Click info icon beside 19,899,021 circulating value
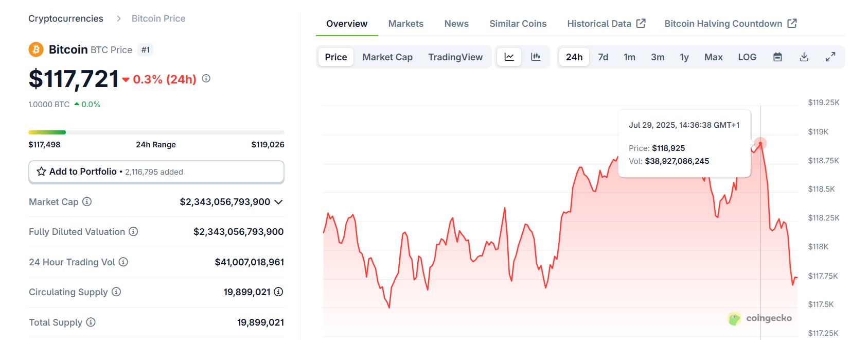Image resolution: width=868 pixels, height=340 pixels. point(278,292)
